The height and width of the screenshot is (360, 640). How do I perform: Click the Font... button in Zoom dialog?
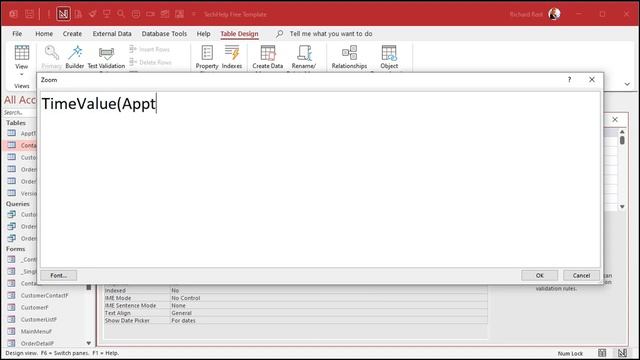[58, 276]
